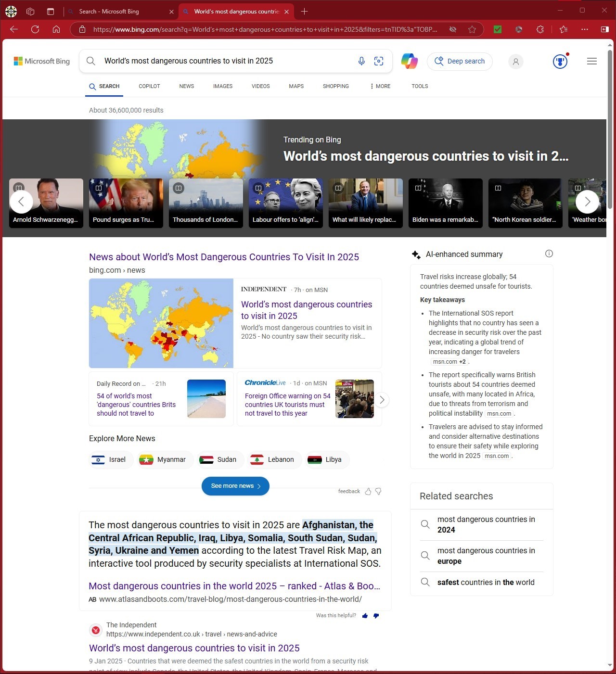Give thumbs down feedback on news block

pyautogui.click(x=378, y=491)
